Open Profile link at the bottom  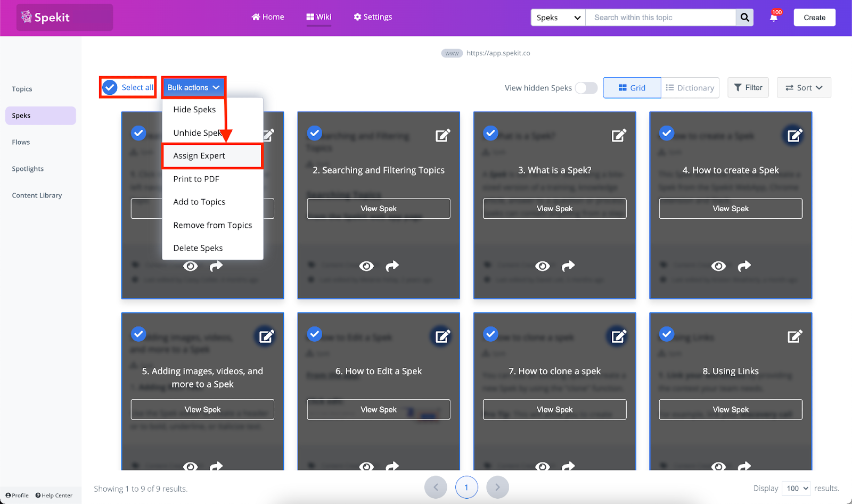[x=17, y=495]
